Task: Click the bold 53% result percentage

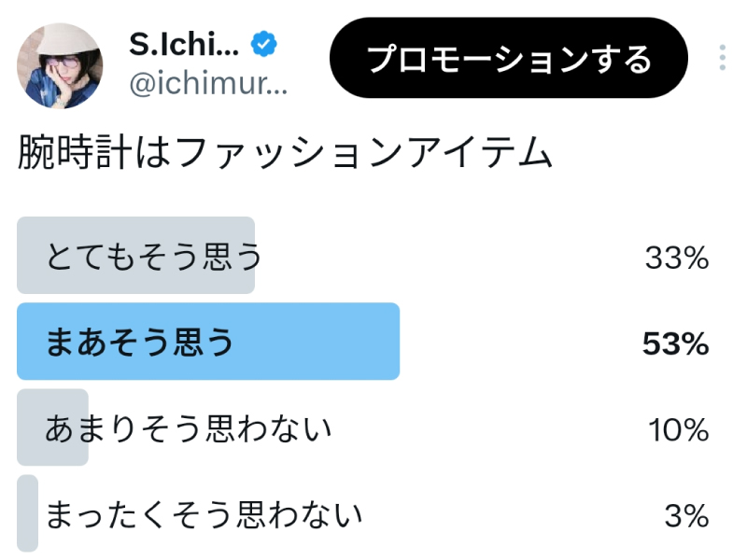Action: tap(675, 343)
